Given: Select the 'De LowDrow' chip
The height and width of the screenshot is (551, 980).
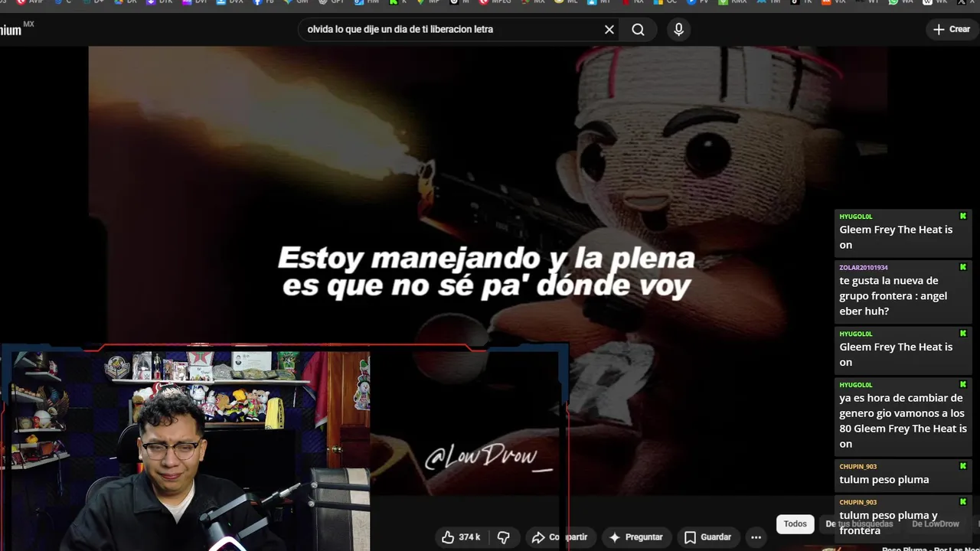Looking at the screenshot, I should (936, 524).
